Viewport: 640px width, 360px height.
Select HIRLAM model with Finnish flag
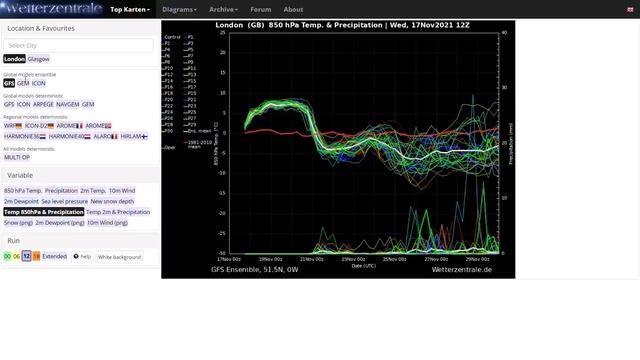coord(134,136)
